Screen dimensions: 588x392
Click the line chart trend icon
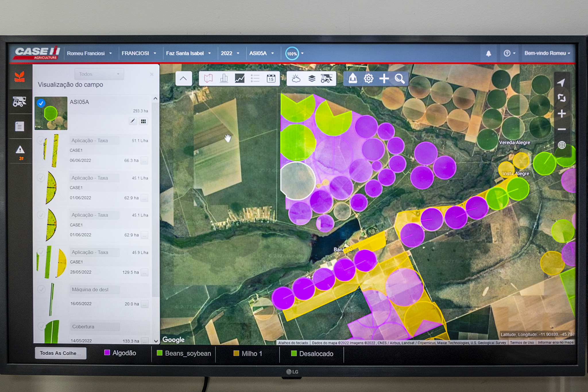click(x=239, y=78)
